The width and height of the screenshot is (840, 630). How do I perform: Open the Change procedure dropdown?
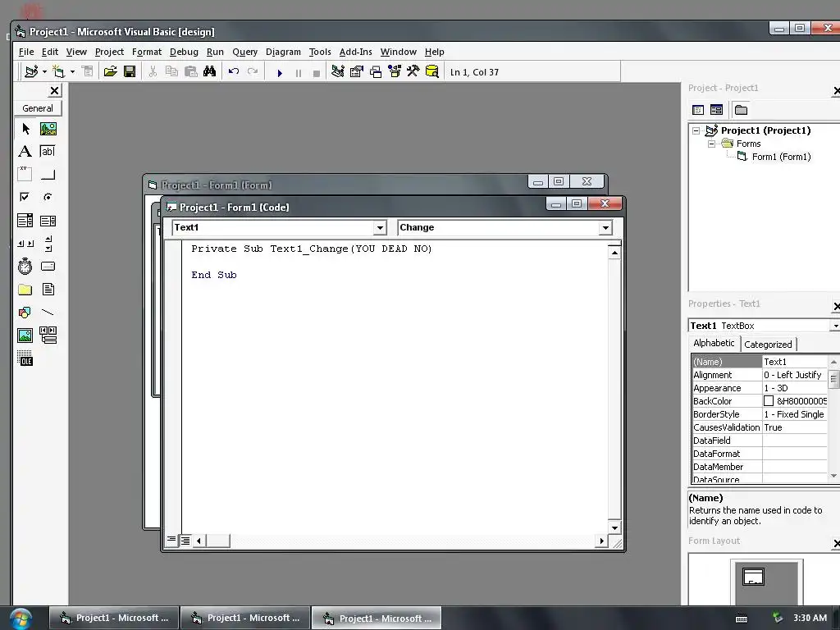tap(605, 228)
